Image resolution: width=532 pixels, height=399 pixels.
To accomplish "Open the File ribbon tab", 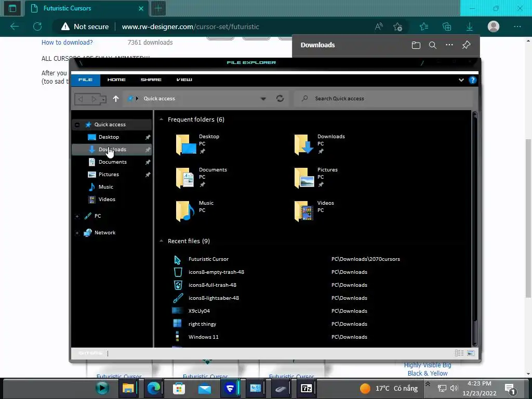I will pos(86,79).
